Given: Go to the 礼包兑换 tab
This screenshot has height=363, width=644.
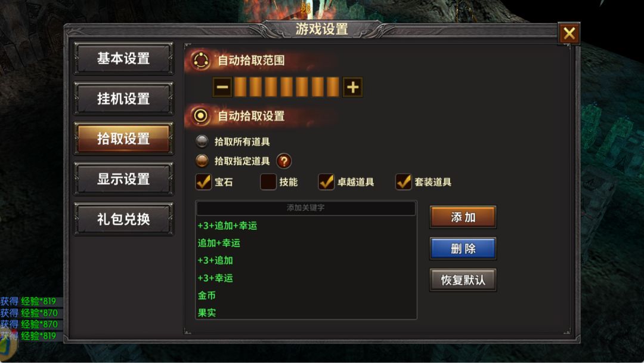Looking at the screenshot, I should pos(123,219).
